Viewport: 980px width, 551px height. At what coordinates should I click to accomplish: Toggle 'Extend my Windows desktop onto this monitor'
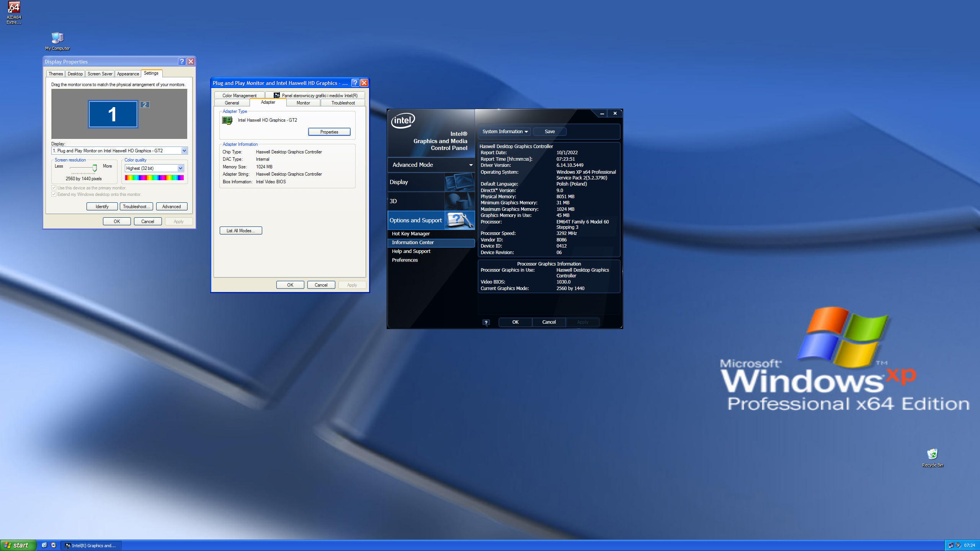[x=54, y=194]
